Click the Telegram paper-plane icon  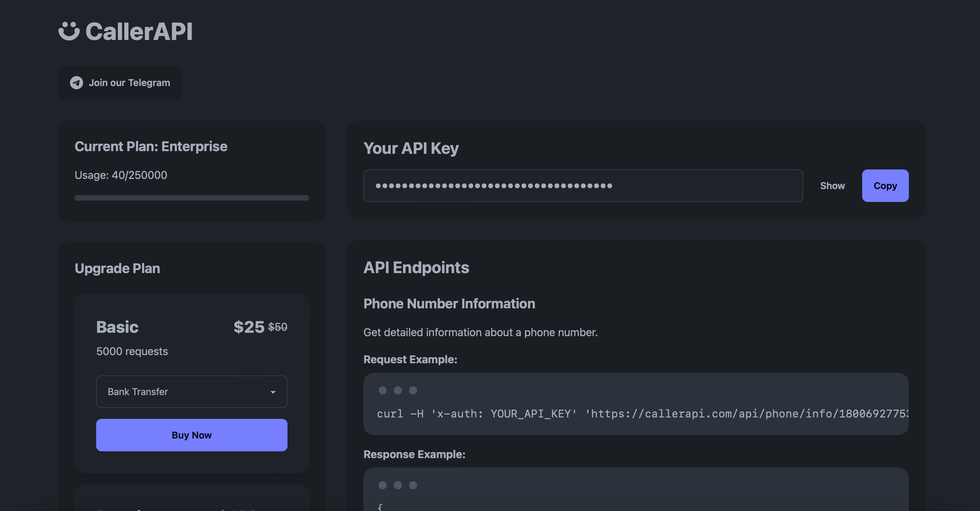[77, 83]
